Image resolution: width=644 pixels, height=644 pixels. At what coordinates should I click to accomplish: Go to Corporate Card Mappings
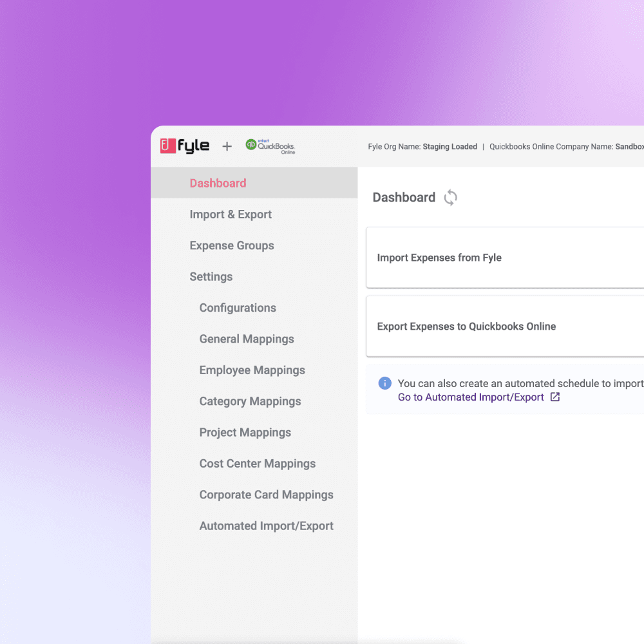pyautogui.click(x=266, y=495)
